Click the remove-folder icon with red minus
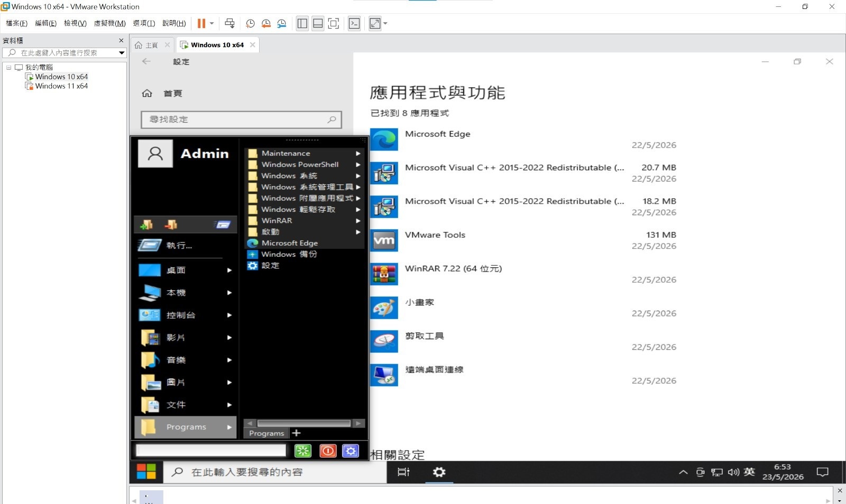This screenshot has width=846, height=504. pyautogui.click(x=170, y=225)
